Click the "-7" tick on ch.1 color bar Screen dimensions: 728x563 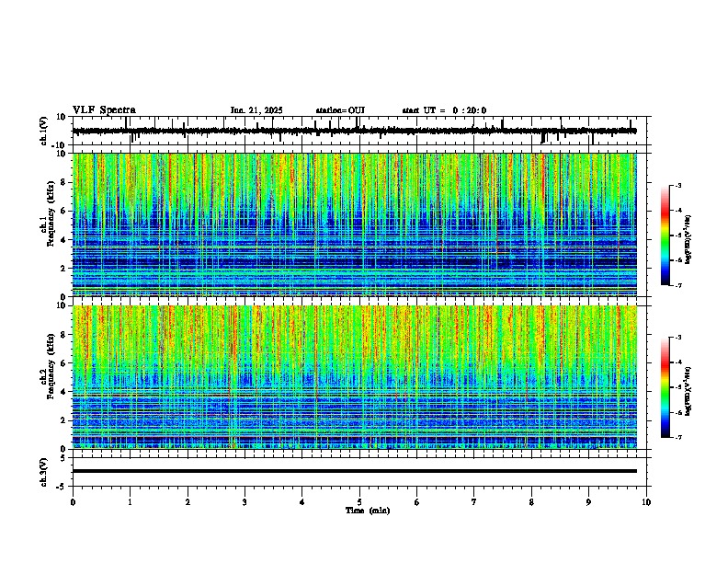[x=677, y=285]
